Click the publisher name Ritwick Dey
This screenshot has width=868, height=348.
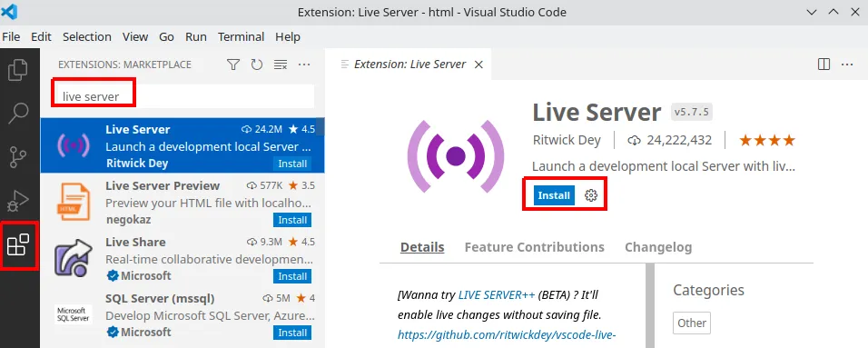tap(567, 141)
